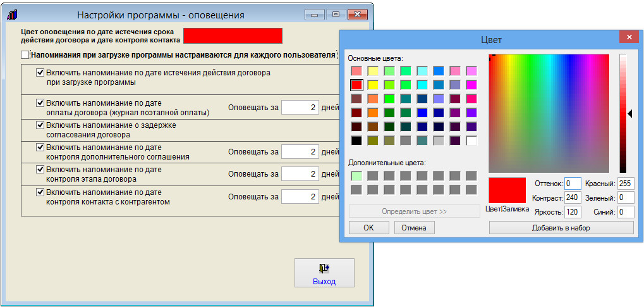Close the Цвет dialog
644x307 pixels.
pos(629,38)
